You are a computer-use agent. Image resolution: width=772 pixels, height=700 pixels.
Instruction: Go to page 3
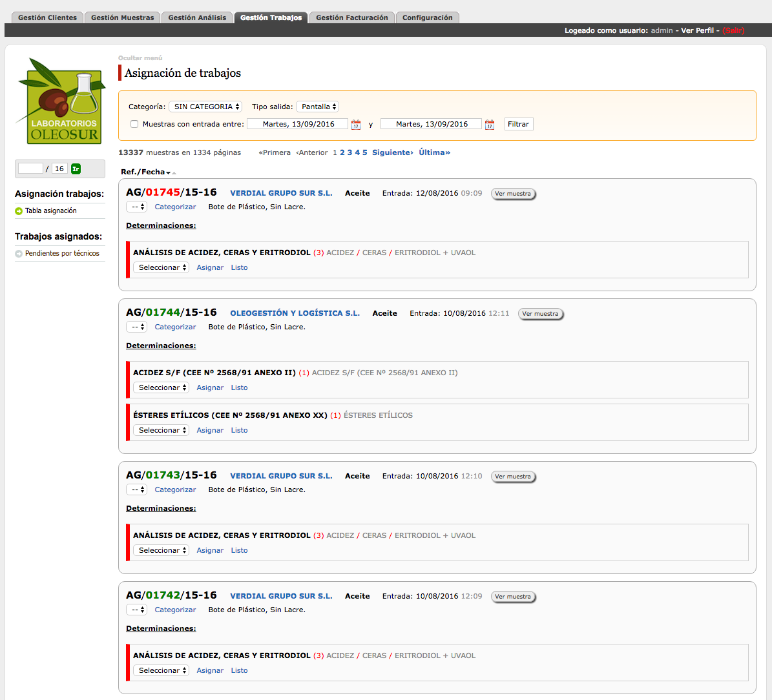click(349, 152)
